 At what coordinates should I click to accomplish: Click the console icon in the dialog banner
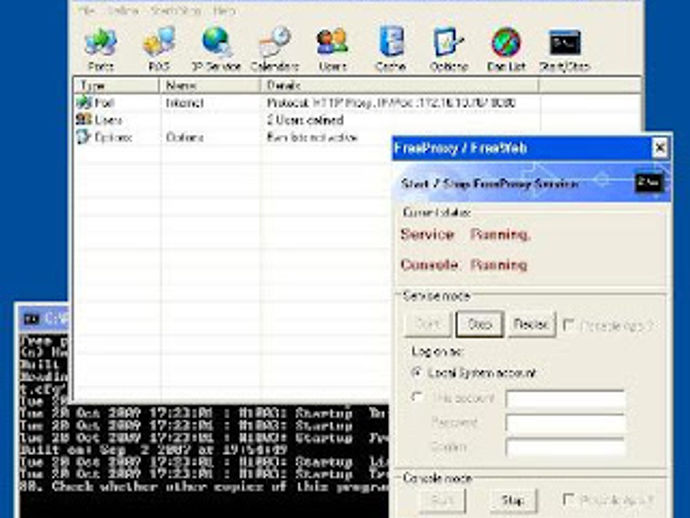649,182
